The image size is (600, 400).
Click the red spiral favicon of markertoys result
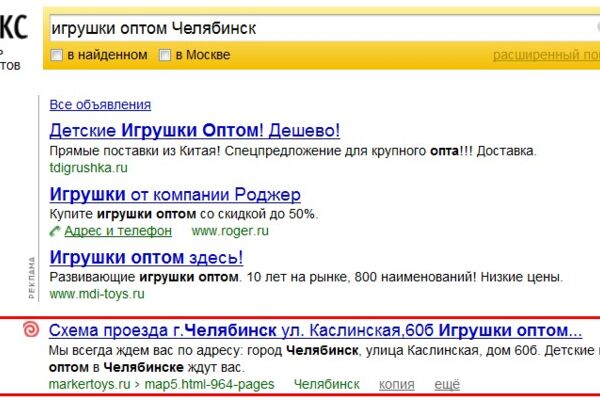31,330
